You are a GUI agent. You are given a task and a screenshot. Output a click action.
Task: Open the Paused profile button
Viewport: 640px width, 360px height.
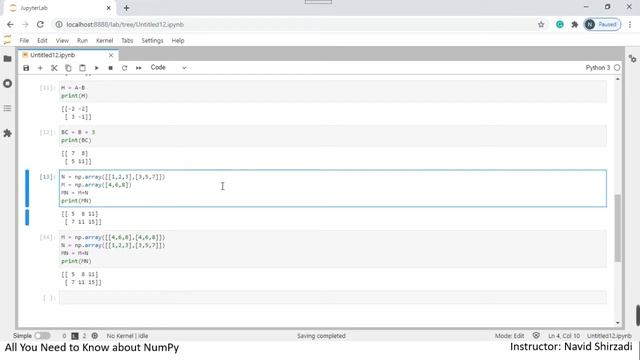tap(602, 24)
